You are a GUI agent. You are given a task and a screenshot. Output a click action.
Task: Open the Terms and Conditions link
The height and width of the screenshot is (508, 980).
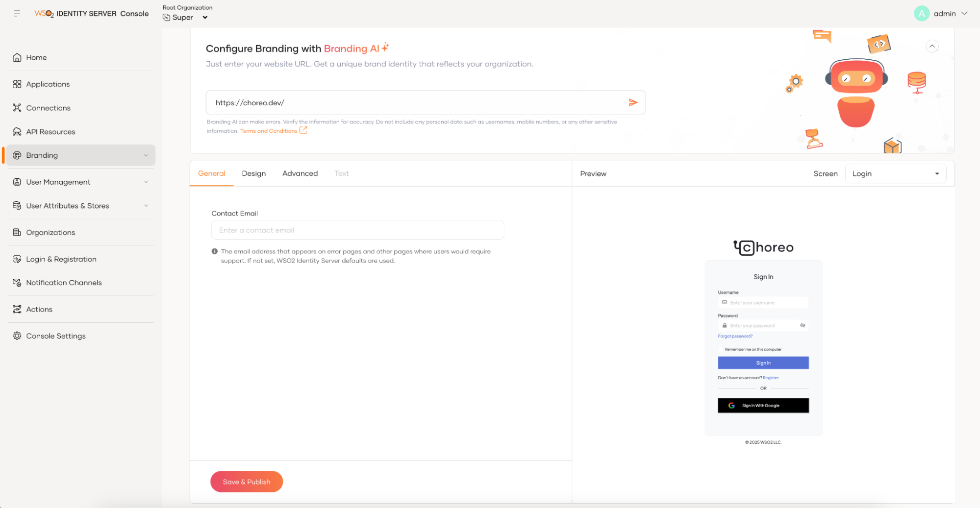[x=269, y=131]
